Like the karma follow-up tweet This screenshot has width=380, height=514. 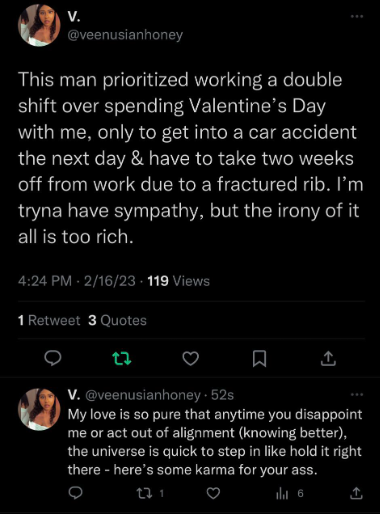[213, 493]
